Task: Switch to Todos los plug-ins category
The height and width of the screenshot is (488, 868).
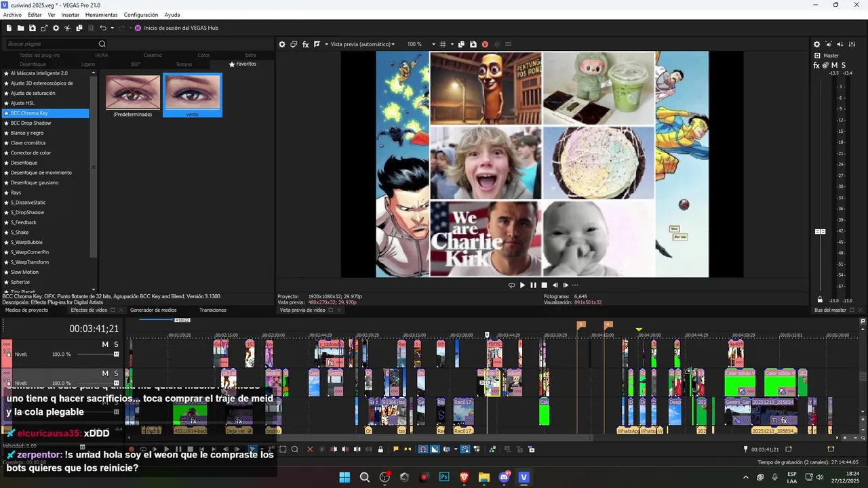Action: click(39, 55)
